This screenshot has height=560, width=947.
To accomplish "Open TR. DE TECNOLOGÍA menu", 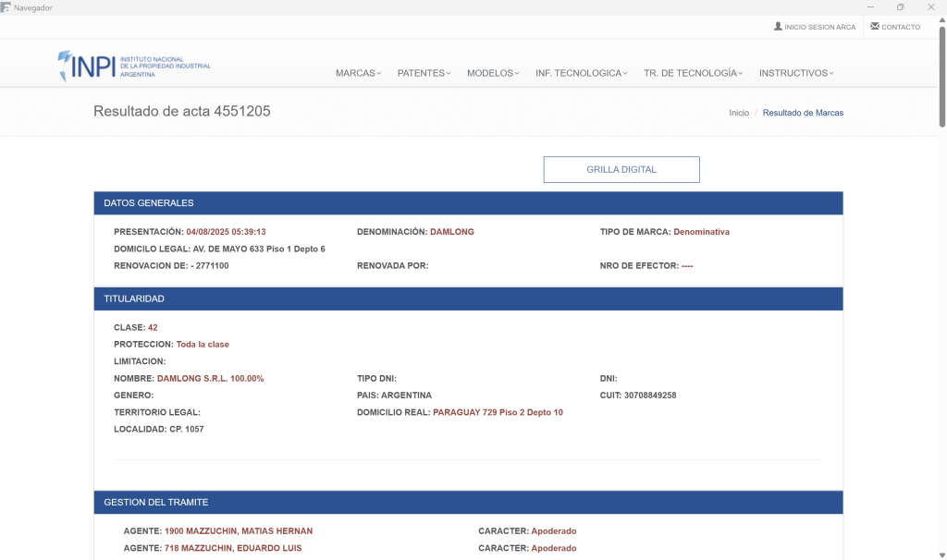I will pos(693,73).
